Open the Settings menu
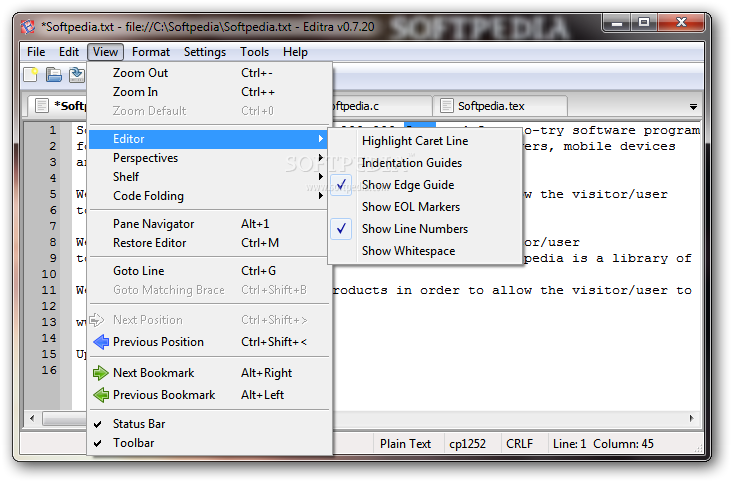This screenshot has width=732, height=482. (x=205, y=52)
